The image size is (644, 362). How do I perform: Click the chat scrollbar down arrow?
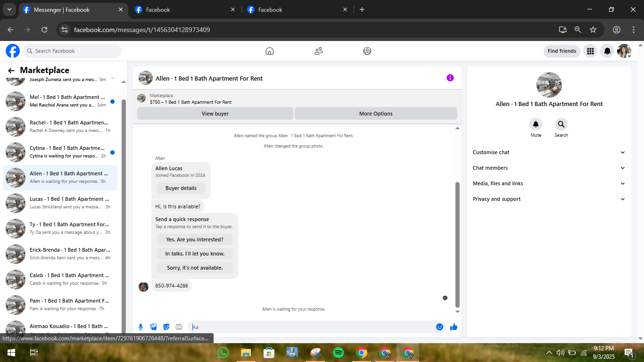pos(457,312)
